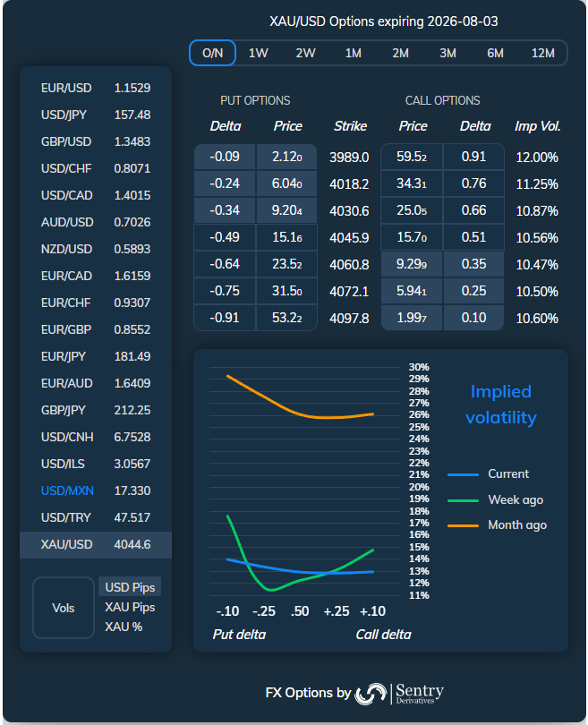Select the active XAU/USD row
Viewport: 588px width, 725px height.
96,545
